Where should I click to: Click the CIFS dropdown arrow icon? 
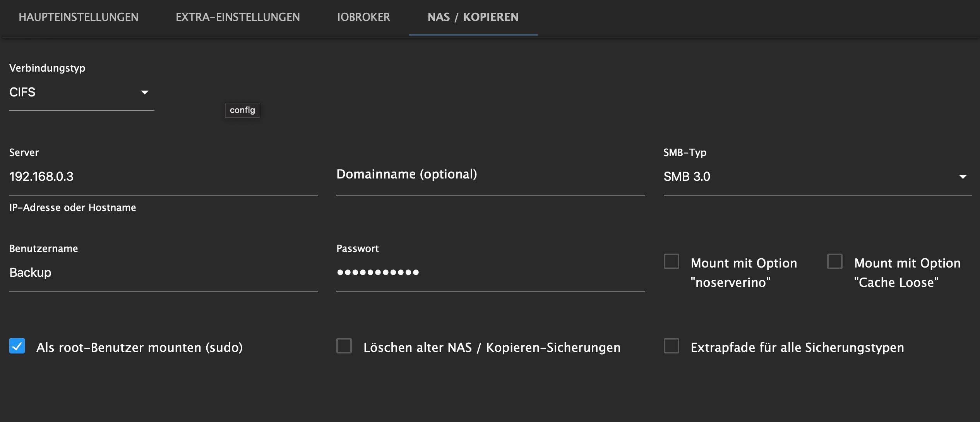coord(145,92)
